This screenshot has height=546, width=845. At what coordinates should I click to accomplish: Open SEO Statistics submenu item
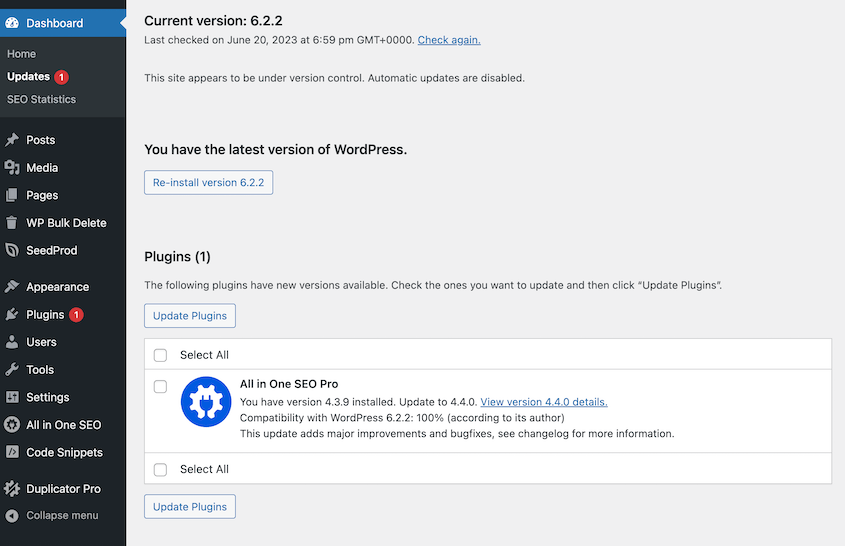(x=41, y=99)
